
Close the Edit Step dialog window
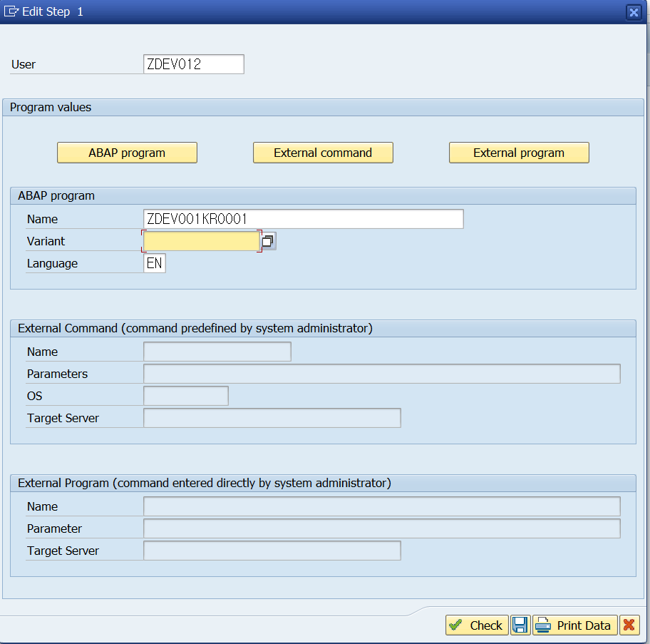tap(634, 11)
